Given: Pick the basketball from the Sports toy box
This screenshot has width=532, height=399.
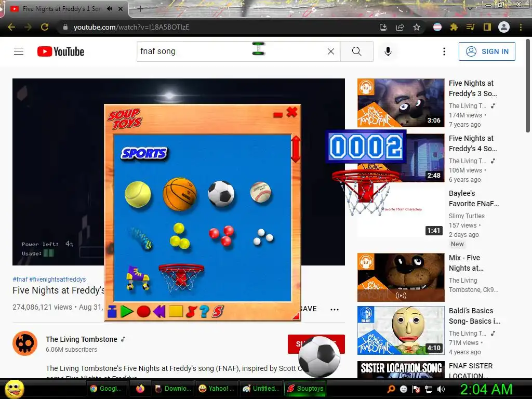Looking at the screenshot, I should 180,194.
